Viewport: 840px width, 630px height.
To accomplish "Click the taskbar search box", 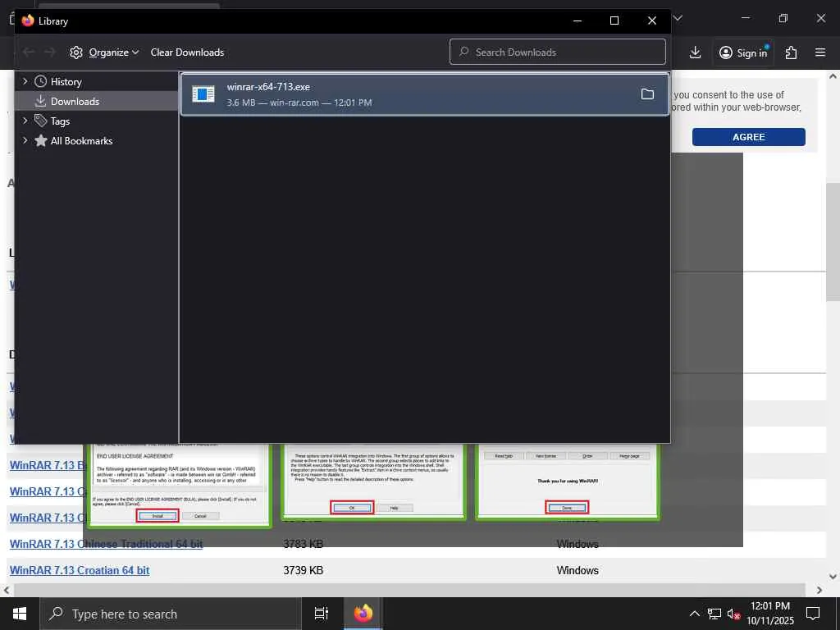I will [171, 614].
